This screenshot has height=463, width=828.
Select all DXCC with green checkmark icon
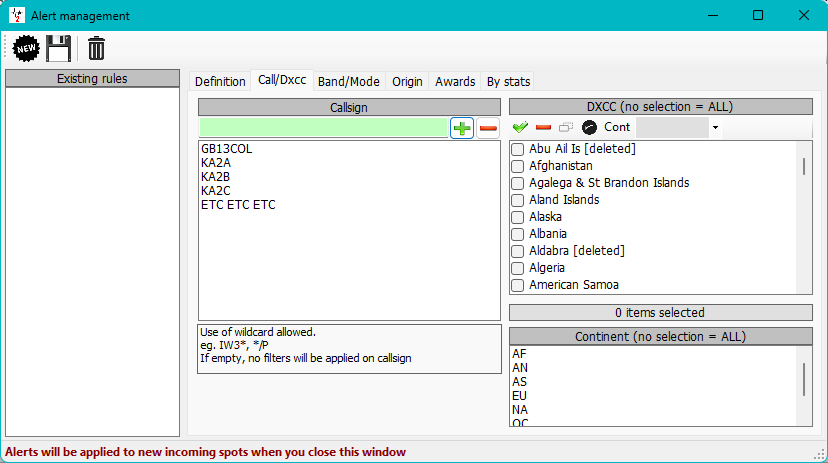[x=521, y=127]
